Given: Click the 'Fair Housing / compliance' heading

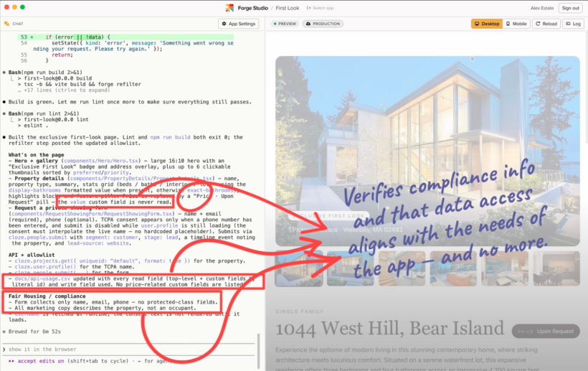Looking at the screenshot, I should 47,296.
